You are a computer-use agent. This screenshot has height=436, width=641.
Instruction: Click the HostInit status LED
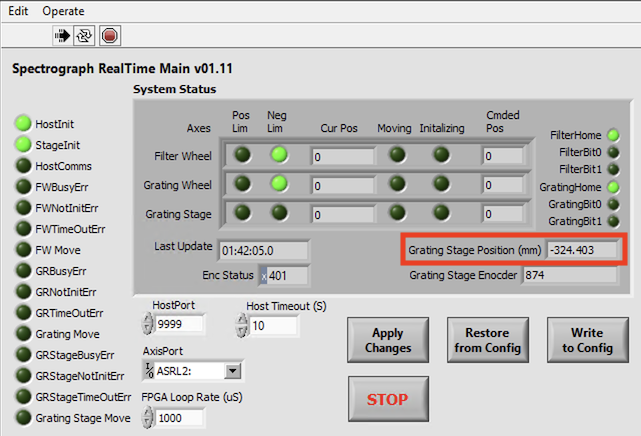[23, 124]
